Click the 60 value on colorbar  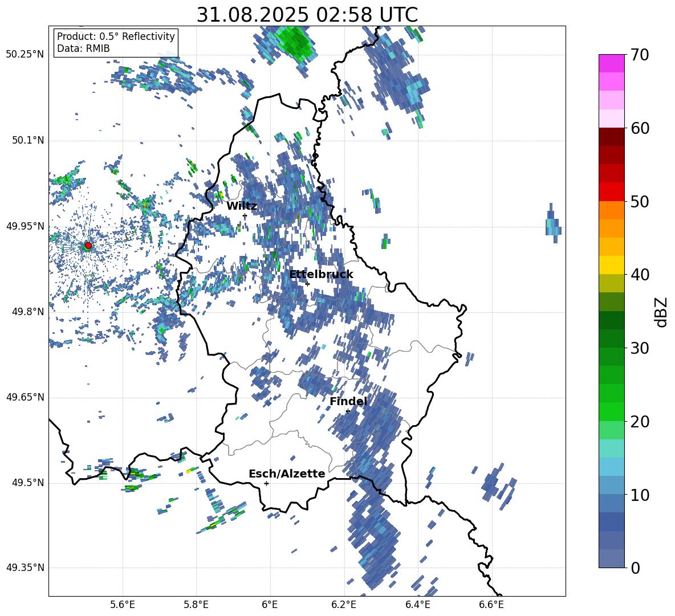coord(640,128)
